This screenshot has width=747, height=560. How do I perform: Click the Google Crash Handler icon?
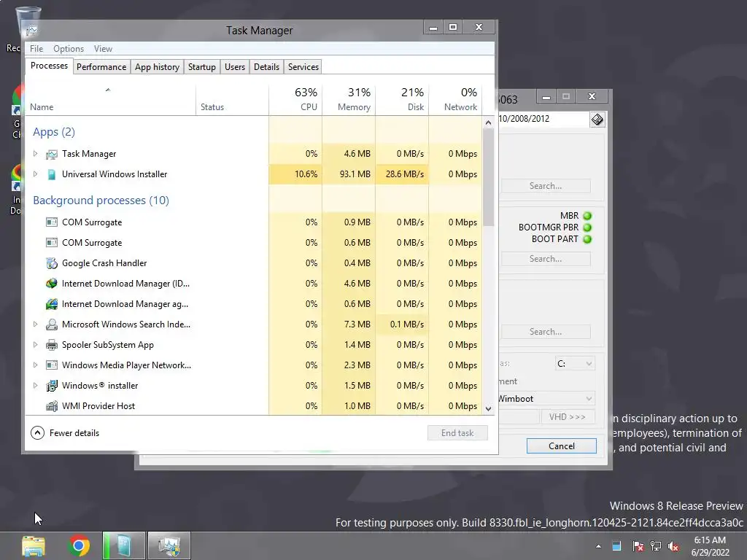pos(52,262)
